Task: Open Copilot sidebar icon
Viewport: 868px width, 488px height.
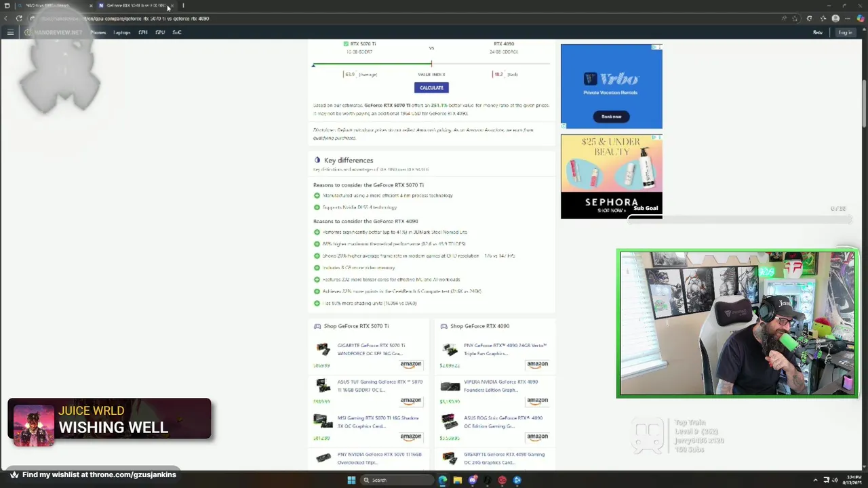Action: point(861,18)
